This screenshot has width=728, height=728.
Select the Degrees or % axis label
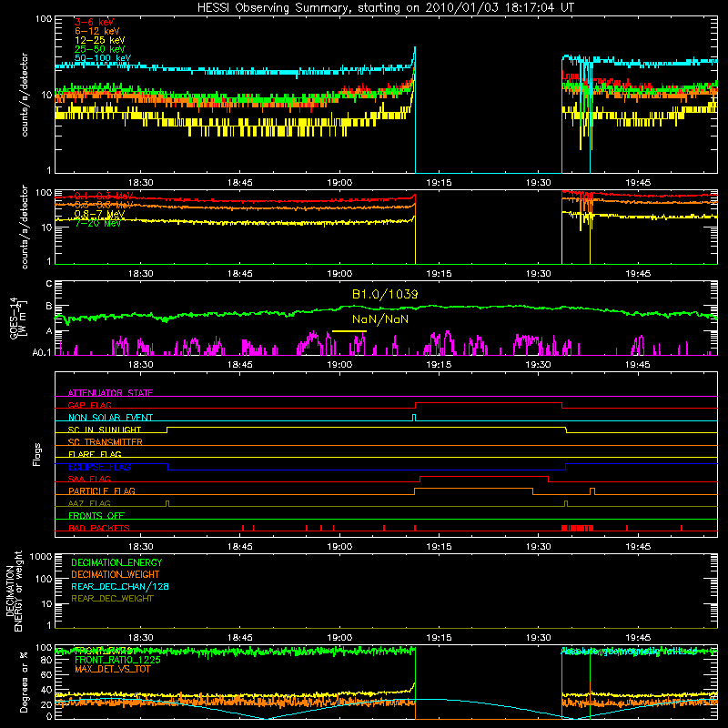24,682
